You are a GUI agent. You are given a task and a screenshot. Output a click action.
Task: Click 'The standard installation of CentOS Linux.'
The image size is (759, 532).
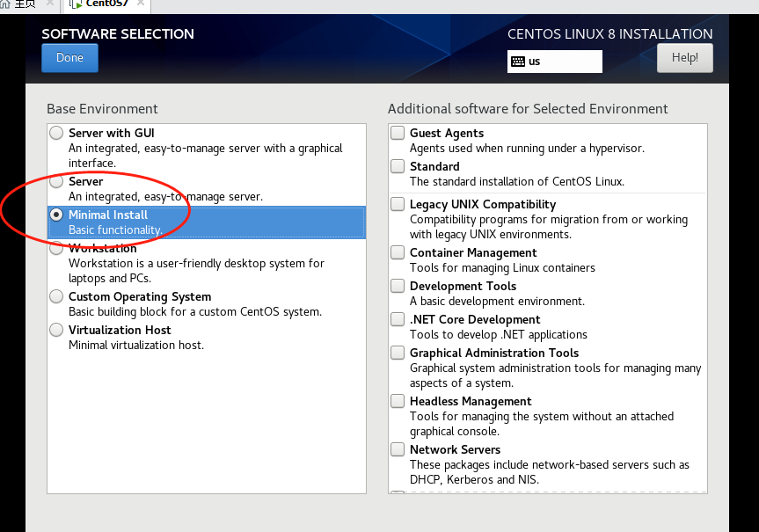517,181
